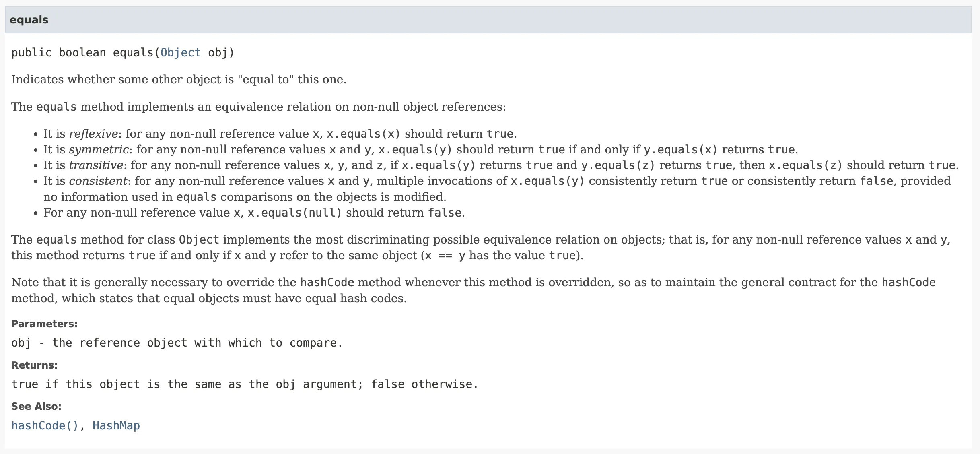Click the obj parameter description line
Viewport: 980px width, 454px height.
[177, 343]
